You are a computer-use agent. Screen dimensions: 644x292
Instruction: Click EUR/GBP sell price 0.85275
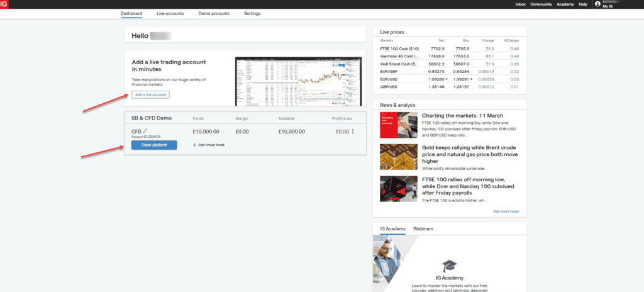coord(436,72)
